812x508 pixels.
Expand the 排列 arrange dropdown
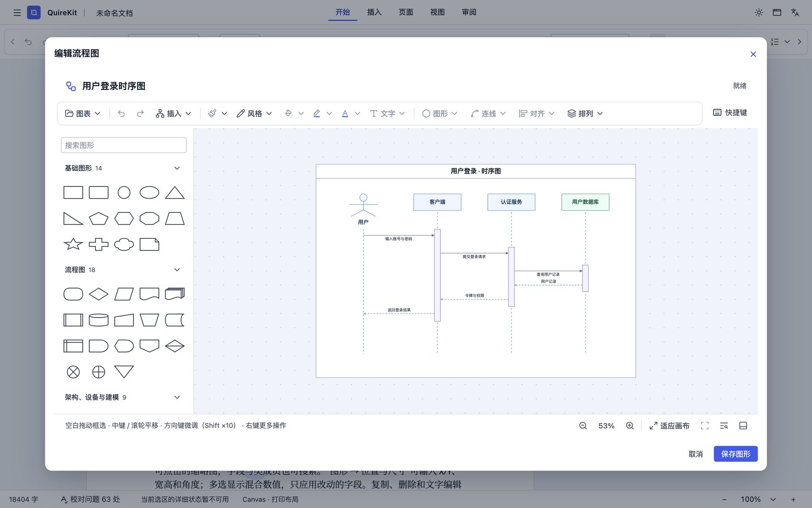click(x=585, y=113)
